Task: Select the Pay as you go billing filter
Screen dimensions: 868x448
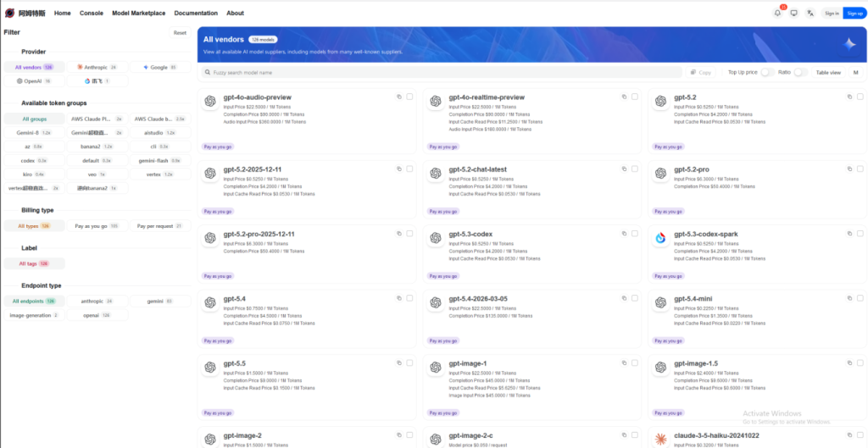Action: pos(97,225)
